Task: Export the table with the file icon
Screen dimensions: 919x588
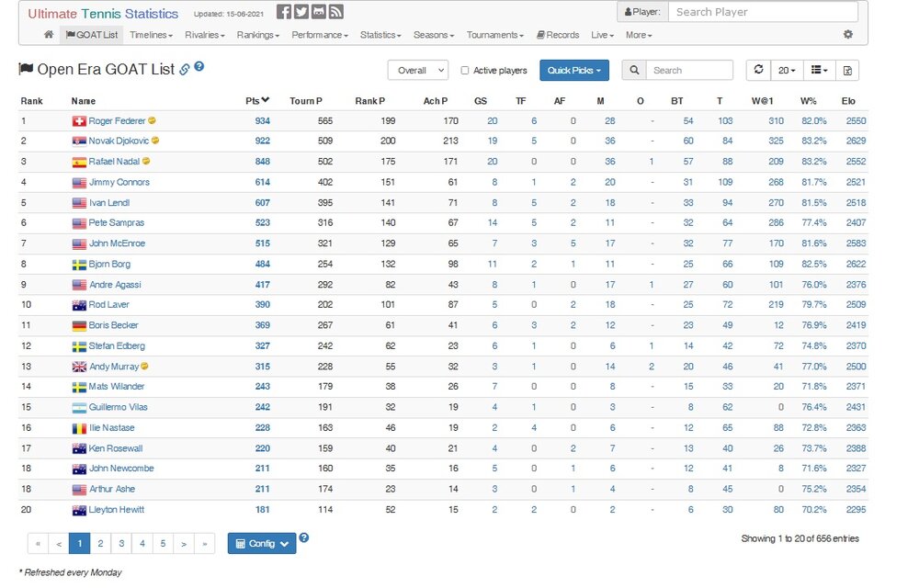Action: tap(847, 70)
